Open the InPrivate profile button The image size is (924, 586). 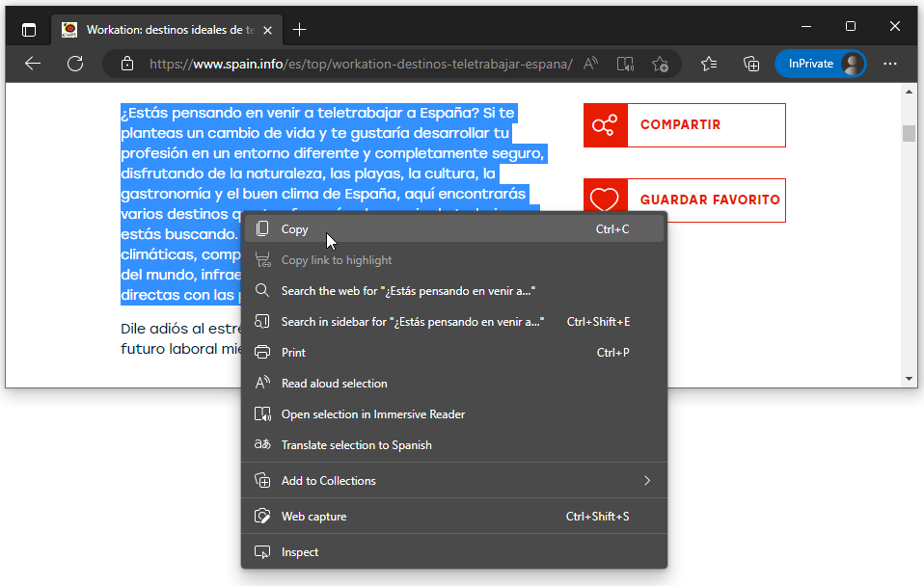pos(819,63)
